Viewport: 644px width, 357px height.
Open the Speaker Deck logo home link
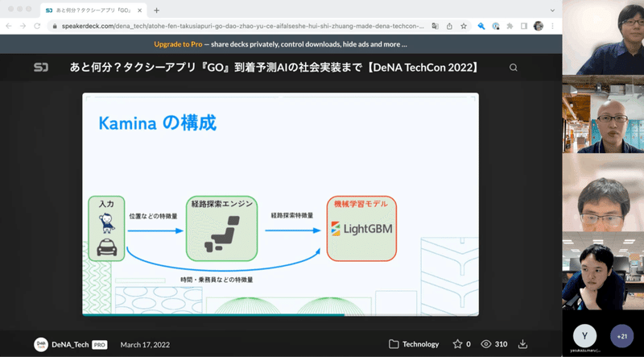41,68
